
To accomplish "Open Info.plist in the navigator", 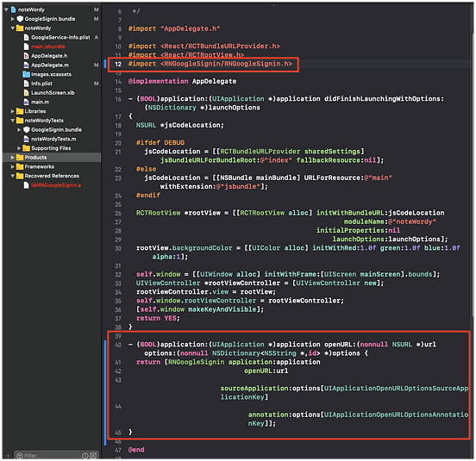I will (x=41, y=84).
